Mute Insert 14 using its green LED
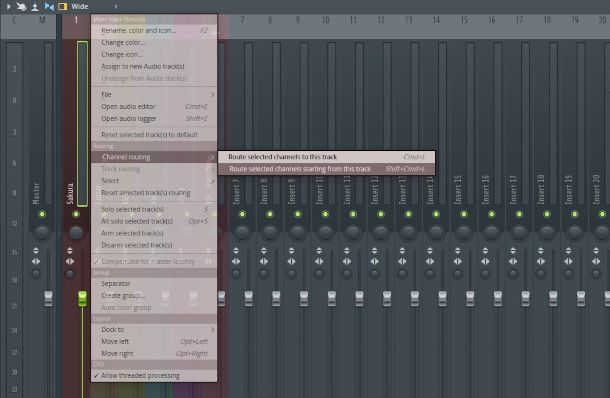 [436, 214]
